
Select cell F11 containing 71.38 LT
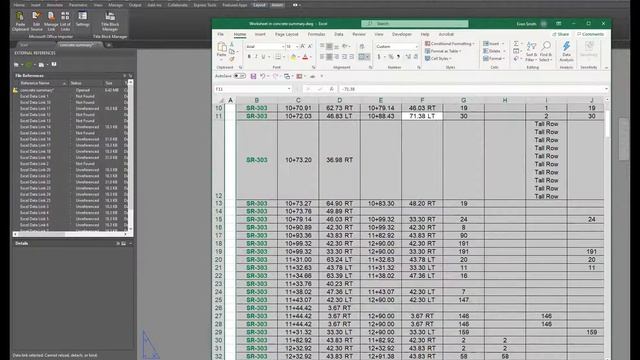click(x=422, y=116)
